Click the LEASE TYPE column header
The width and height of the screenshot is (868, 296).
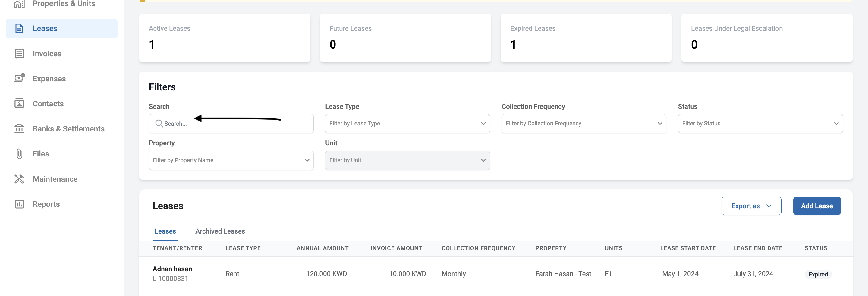coord(243,248)
